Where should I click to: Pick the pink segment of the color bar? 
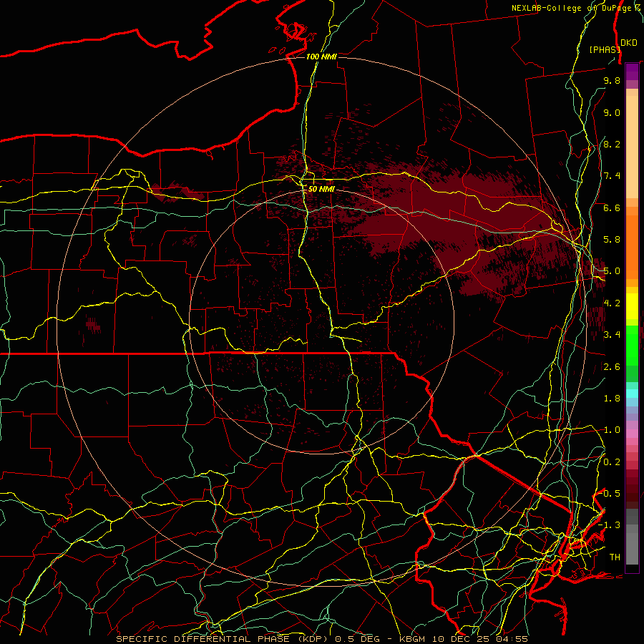[632, 434]
